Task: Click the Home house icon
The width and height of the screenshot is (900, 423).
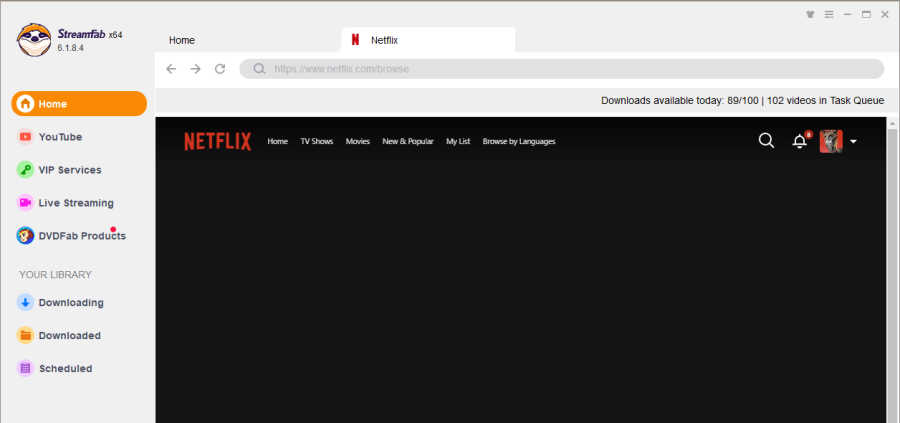Action: click(x=25, y=104)
